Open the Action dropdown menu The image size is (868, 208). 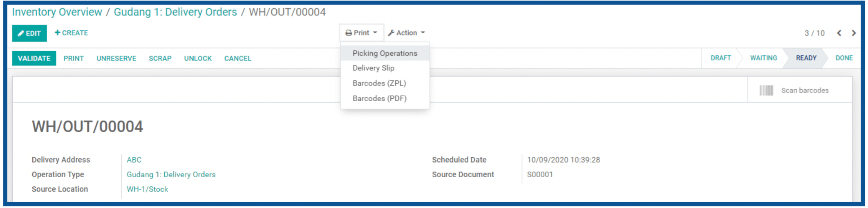tap(407, 33)
